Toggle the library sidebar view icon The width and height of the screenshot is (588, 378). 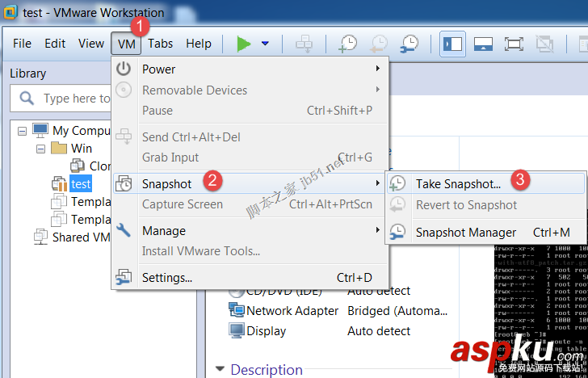[452, 44]
